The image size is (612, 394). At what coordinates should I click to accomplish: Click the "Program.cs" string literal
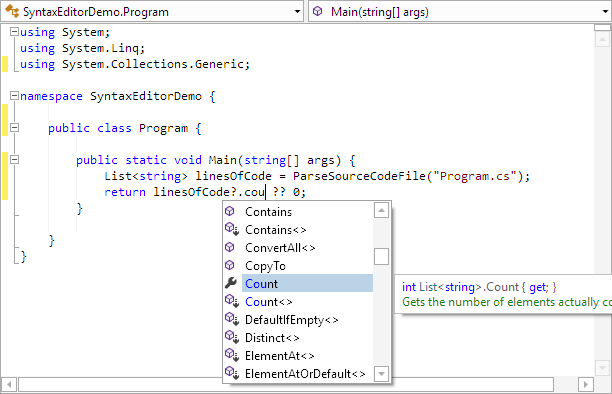click(475, 176)
